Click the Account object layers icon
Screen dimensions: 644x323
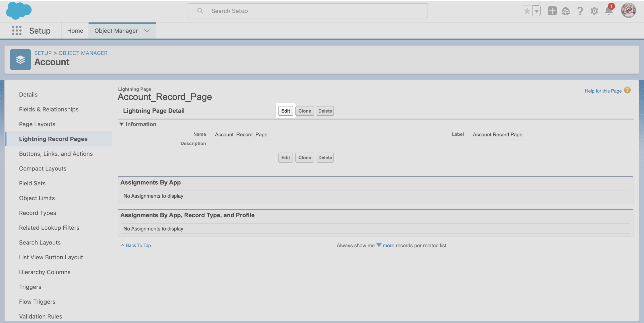click(20, 59)
